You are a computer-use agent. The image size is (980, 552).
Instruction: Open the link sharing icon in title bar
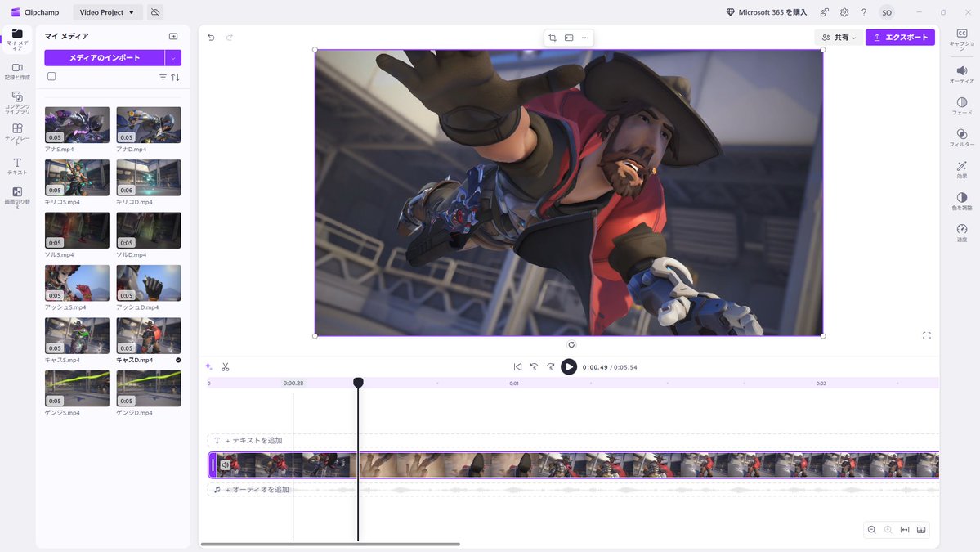[x=825, y=12]
